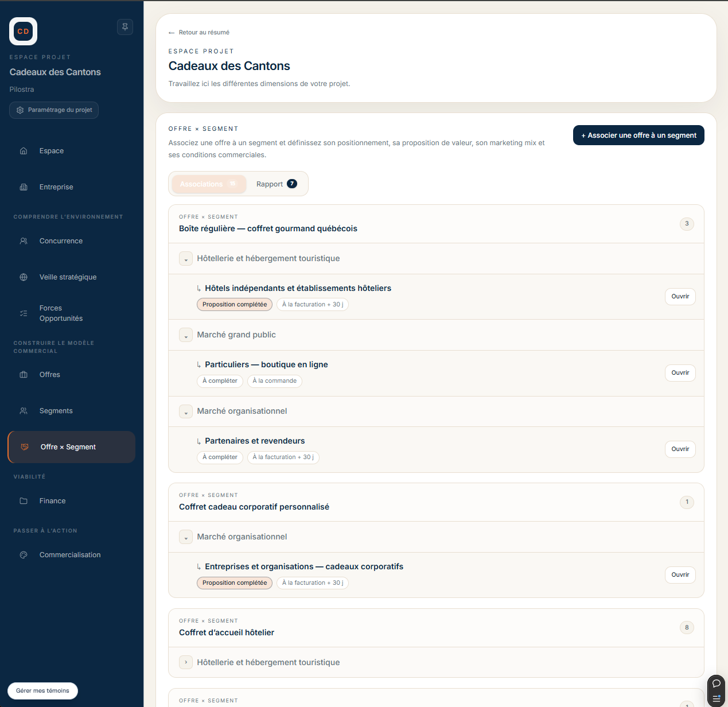Collapse Marché organisationnel under Coffret cadeau corporatif
The height and width of the screenshot is (707, 728).
tap(186, 537)
